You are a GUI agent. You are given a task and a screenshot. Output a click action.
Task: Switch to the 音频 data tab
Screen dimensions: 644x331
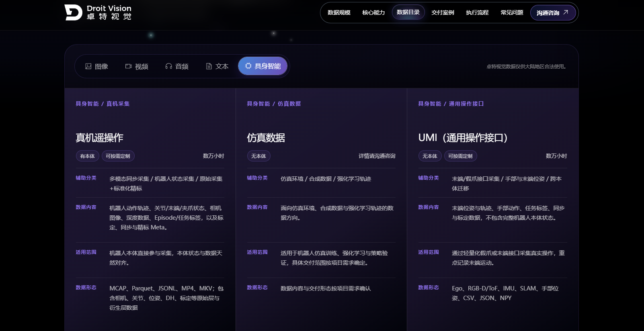(177, 66)
